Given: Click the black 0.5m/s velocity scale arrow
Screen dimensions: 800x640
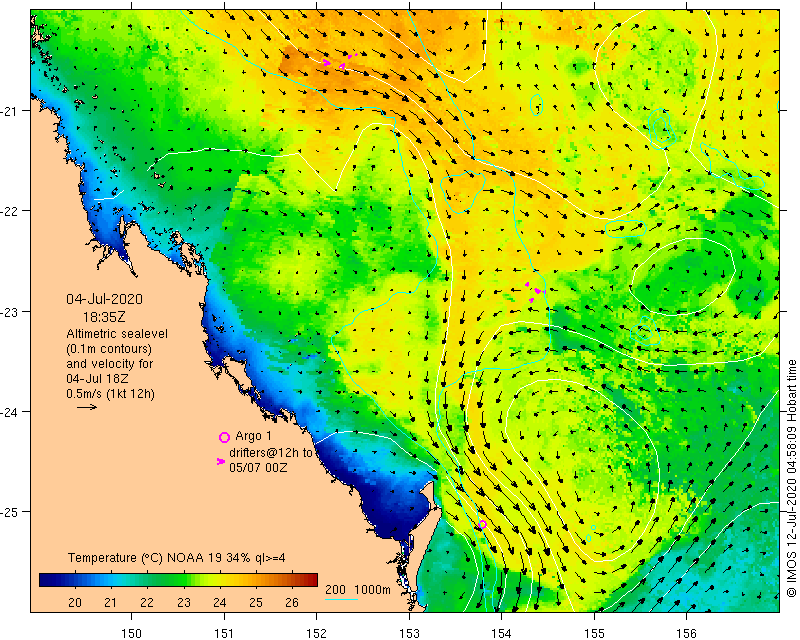Looking at the screenshot, I should click(x=87, y=407).
